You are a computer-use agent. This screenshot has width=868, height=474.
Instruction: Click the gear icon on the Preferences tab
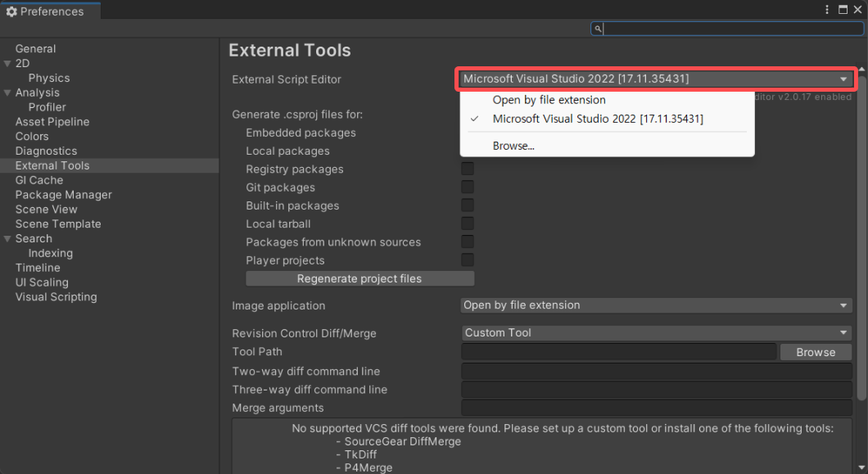[11, 11]
